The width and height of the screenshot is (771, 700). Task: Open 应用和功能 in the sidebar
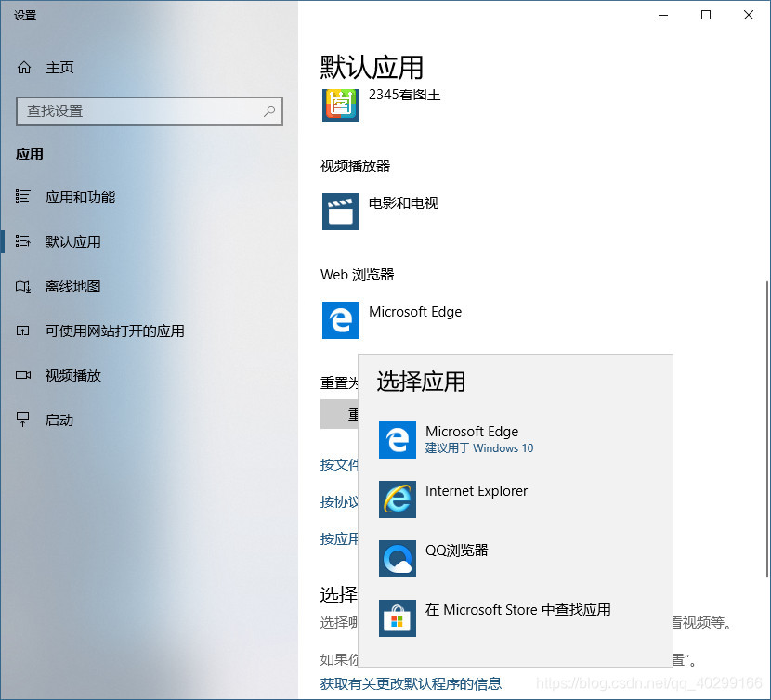point(80,197)
